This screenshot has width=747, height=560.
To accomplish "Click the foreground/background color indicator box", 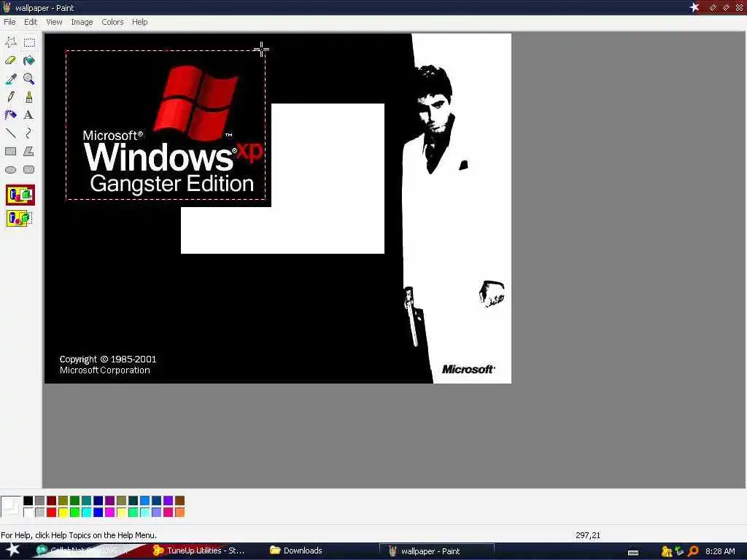I will tap(11, 507).
